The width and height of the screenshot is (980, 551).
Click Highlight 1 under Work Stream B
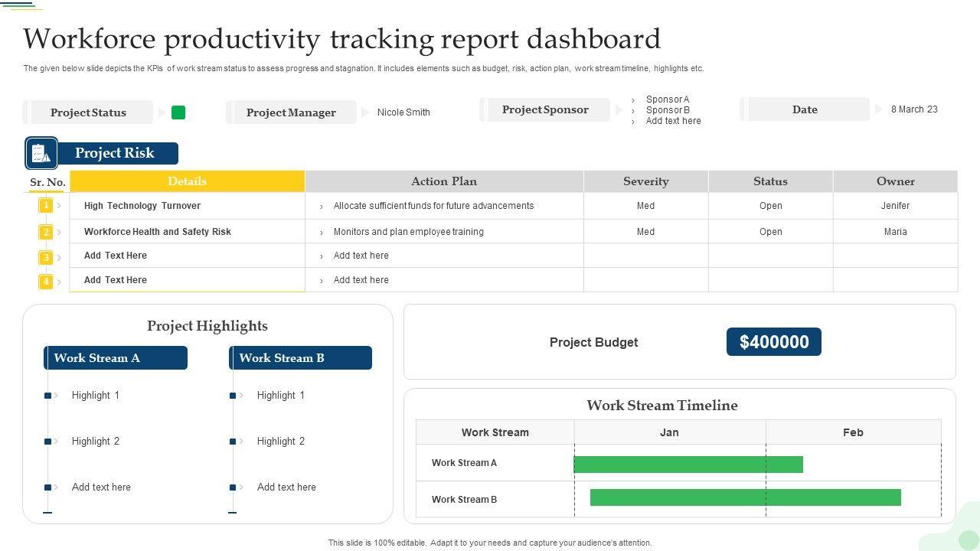(281, 396)
